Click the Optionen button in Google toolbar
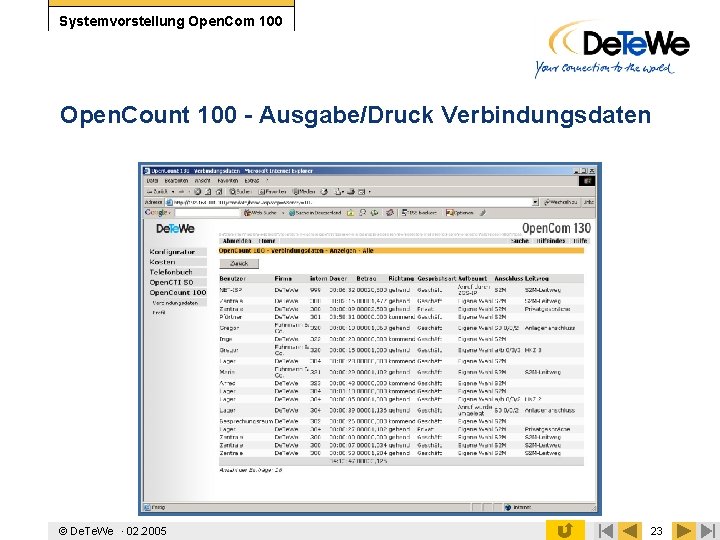The width and height of the screenshot is (720, 540). click(x=460, y=213)
